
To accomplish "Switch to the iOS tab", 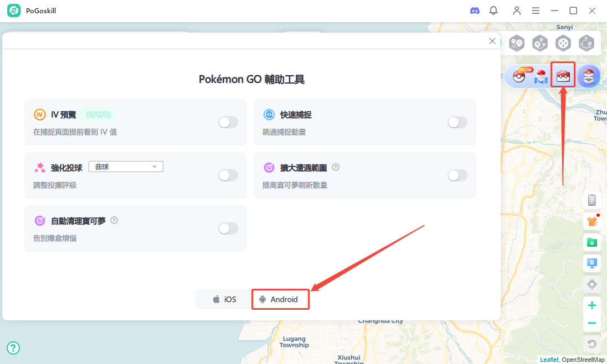I will (224, 299).
